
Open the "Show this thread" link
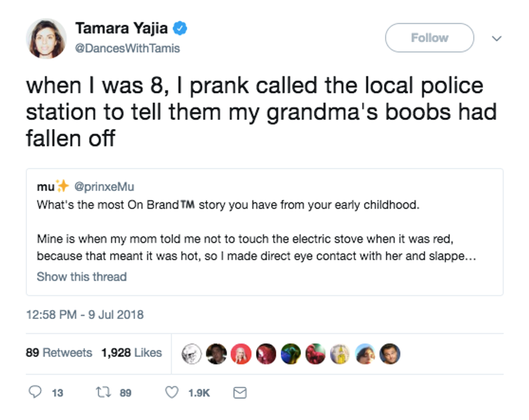click(x=82, y=277)
